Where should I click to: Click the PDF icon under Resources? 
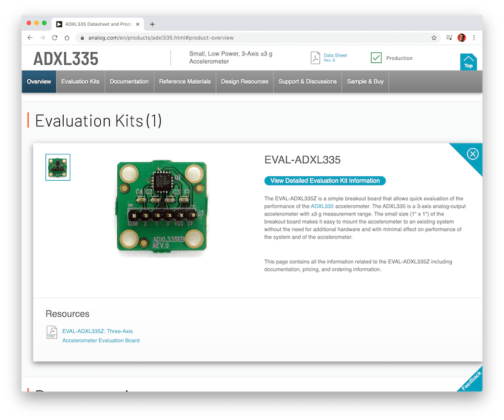point(52,332)
